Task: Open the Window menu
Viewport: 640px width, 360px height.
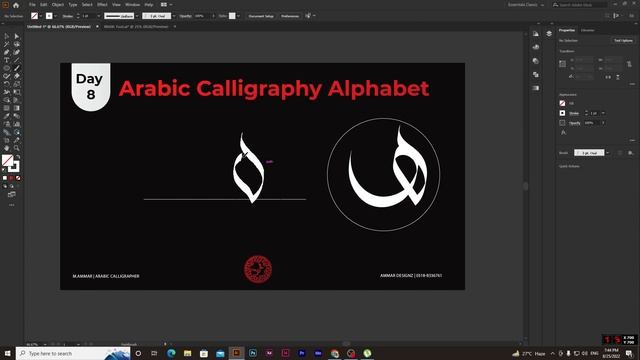Action: tap(132, 4)
